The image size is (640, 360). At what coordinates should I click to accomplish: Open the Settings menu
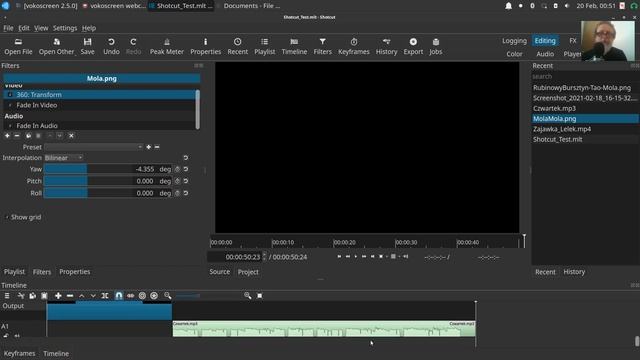coord(65,28)
